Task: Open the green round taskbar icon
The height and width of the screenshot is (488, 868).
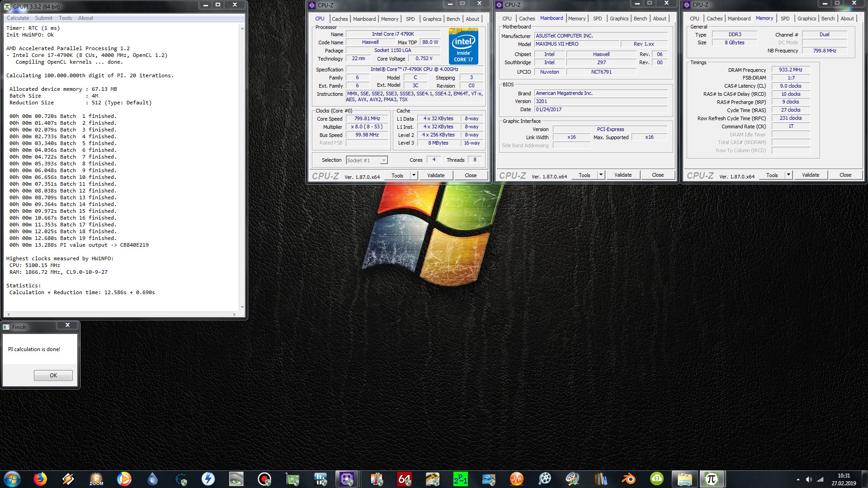Action: [657, 479]
